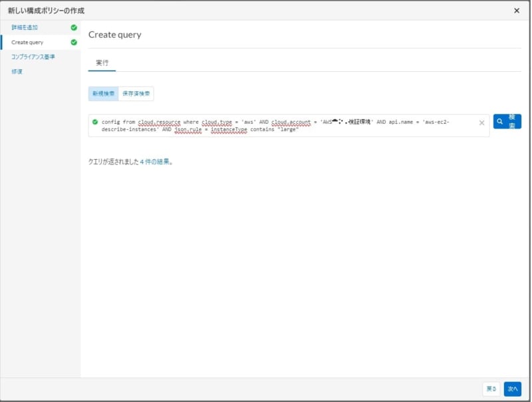Image resolution: width=532 pixels, height=402 pixels.
Task: Go to the 修復 step in the sidebar
Action: point(16,71)
